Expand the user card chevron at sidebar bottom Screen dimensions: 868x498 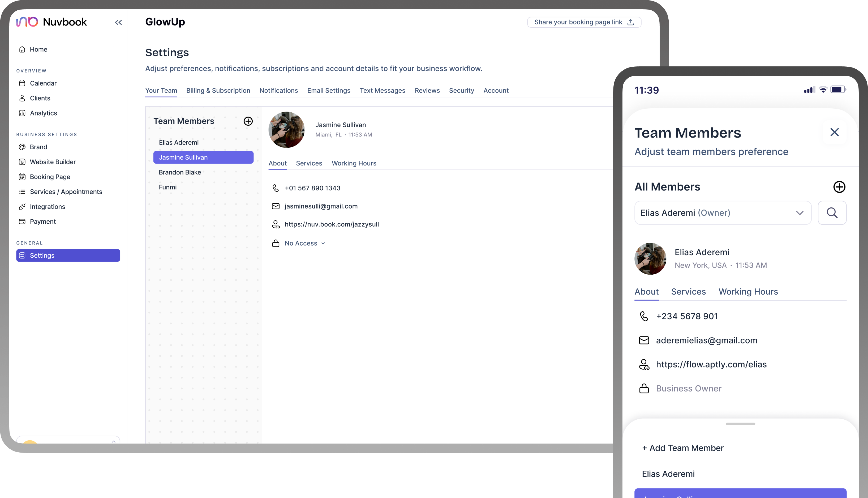(x=113, y=442)
